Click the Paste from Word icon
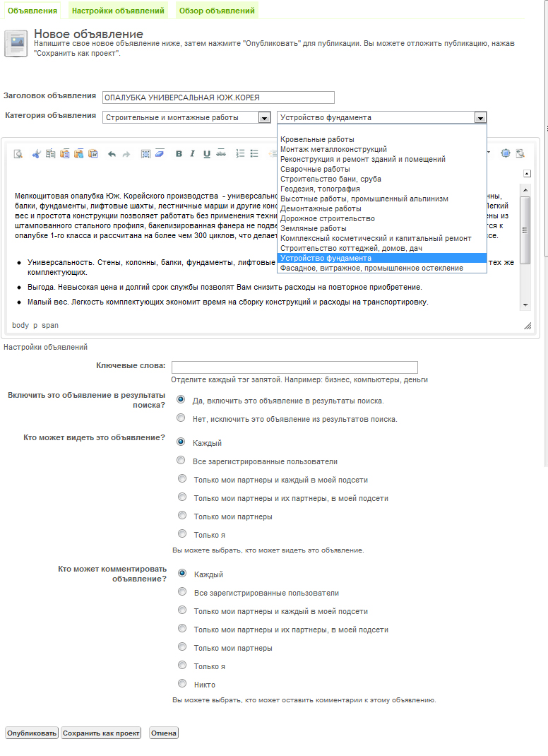The height and width of the screenshot is (756, 548). pos(93,154)
